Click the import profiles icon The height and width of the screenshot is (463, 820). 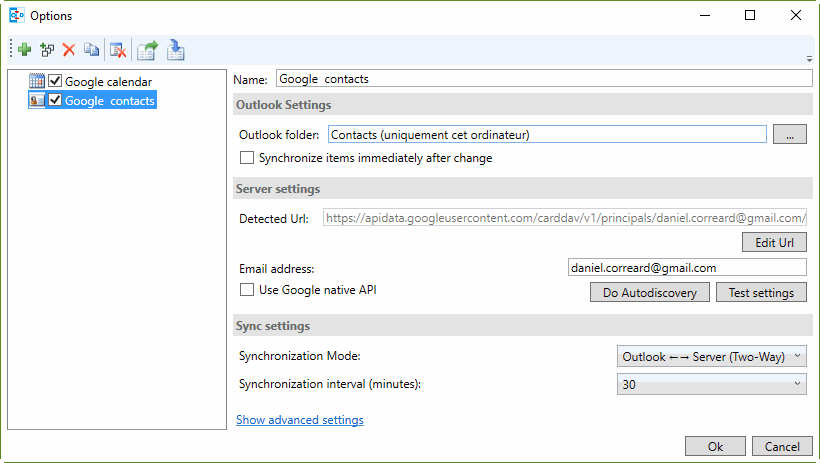point(176,49)
